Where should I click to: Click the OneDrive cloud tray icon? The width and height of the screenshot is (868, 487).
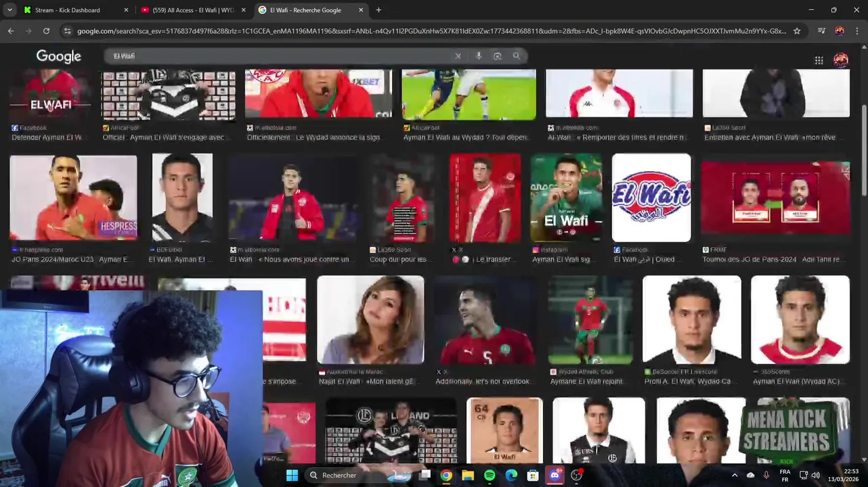point(751,476)
